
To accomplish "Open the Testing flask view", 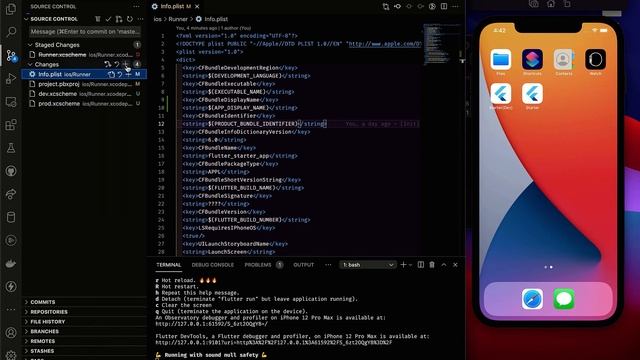I will click(11, 148).
